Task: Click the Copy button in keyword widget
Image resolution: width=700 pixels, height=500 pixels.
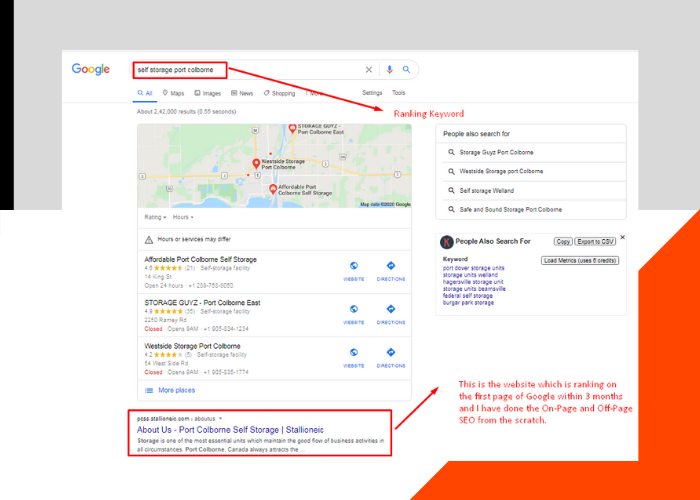Action: coord(563,242)
